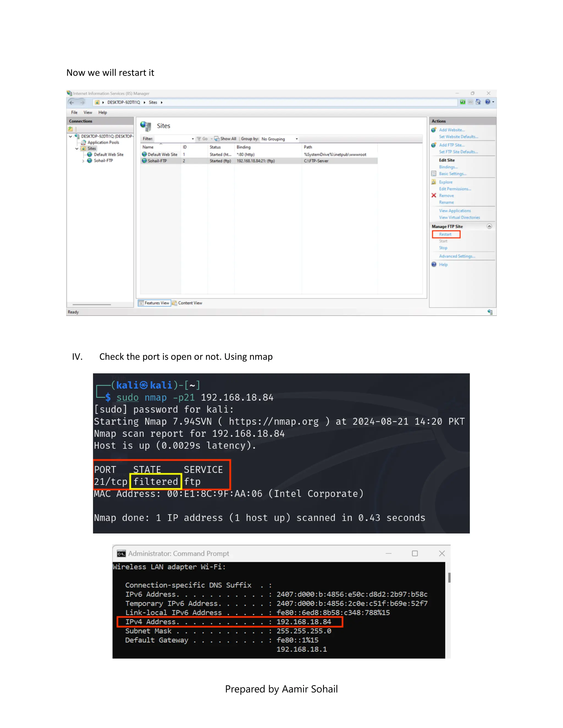The width and height of the screenshot is (563, 728).
Task: Expand the Sohail-FTP tree node
Action: 83,161
